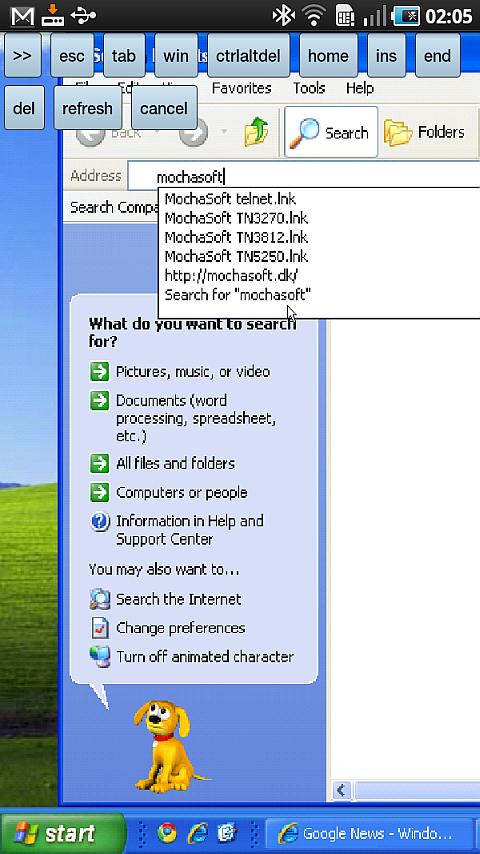This screenshot has width=480, height=854.
Task: Click the Up folder icon
Action: tap(256, 132)
